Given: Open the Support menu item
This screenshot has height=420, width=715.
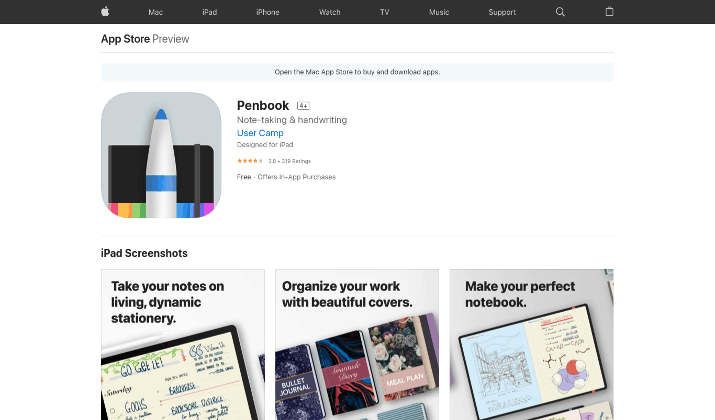Looking at the screenshot, I should (x=502, y=12).
